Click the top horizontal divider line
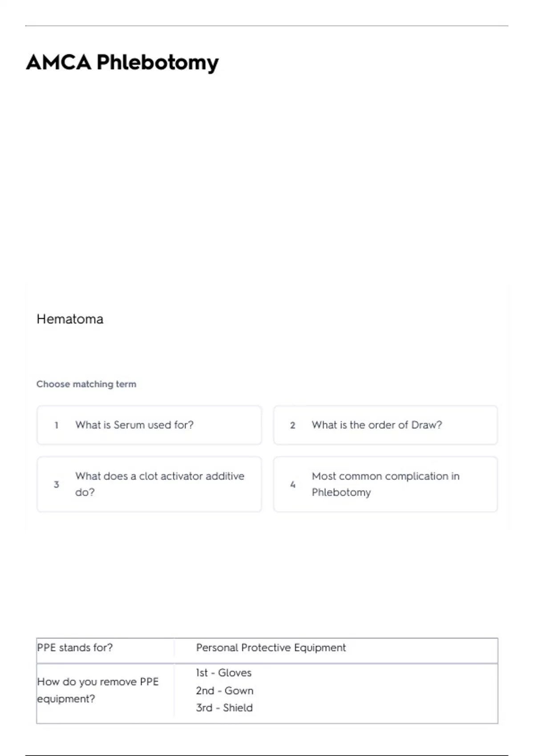Viewport: 534px width, 756px height. [267, 26]
